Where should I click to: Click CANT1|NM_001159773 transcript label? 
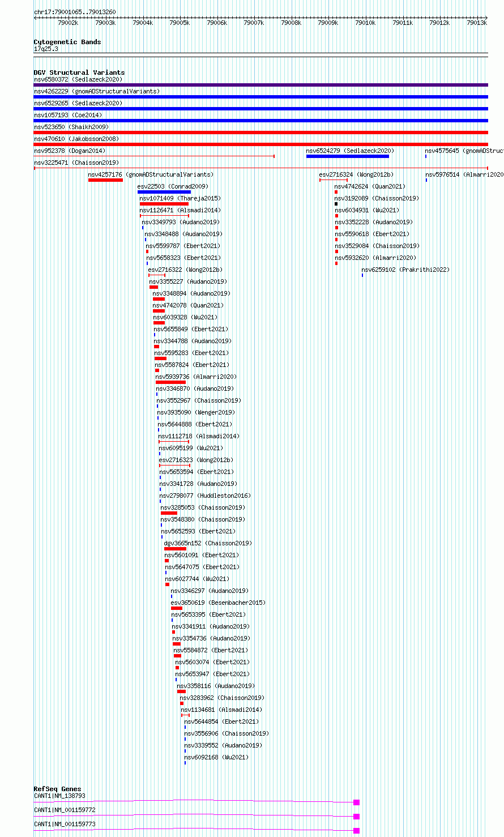(65, 824)
